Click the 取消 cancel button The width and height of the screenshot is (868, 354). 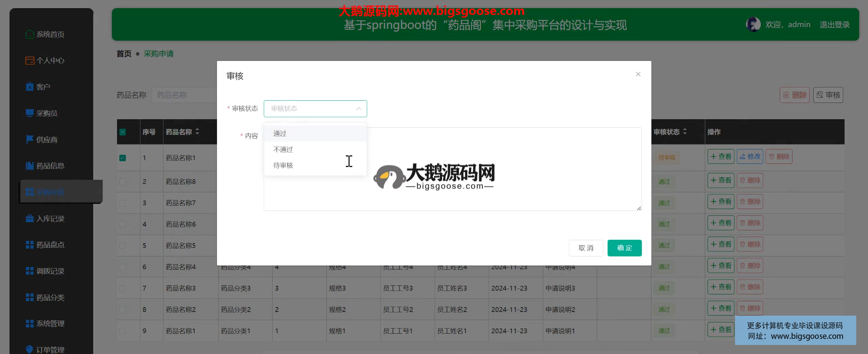(x=585, y=248)
